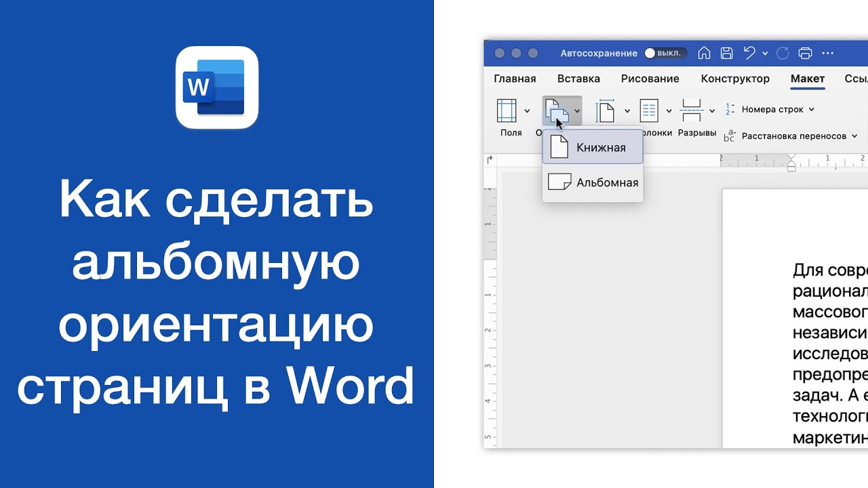Switch to the Вставка tab

[x=578, y=79]
